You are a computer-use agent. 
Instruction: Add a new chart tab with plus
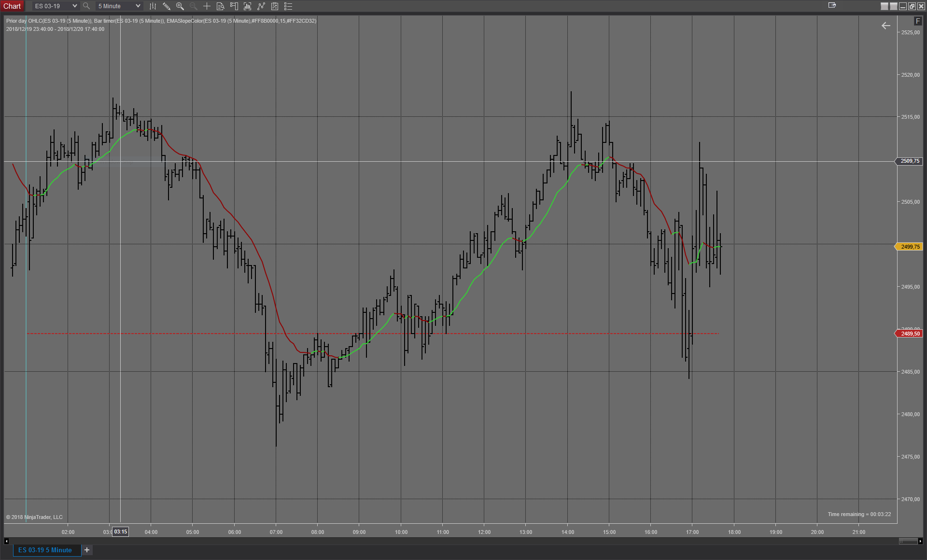point(87,550)
